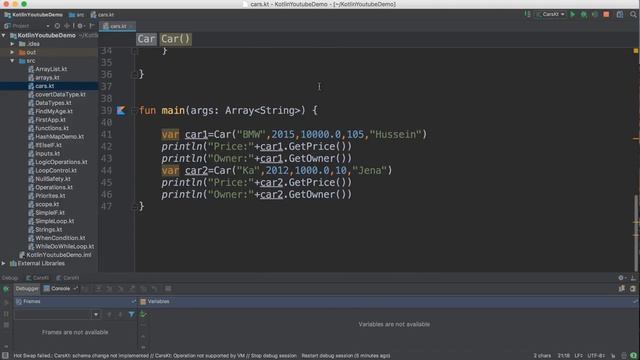Select the second CarsKt debug session tab
Image resolution: width=640 pixels, height=360 pixels.
68,278
